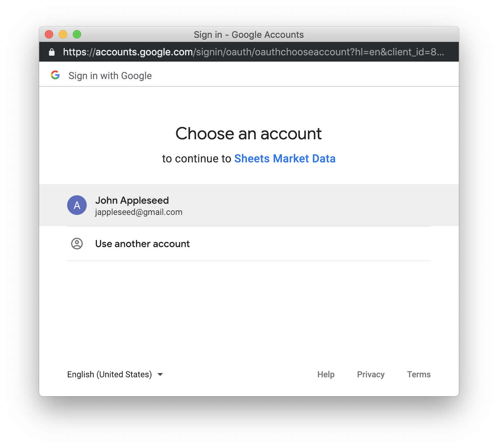This screenshot has width=498, height=448.
Task: Open the Help link in the footer
Action: tap(326, 374)
